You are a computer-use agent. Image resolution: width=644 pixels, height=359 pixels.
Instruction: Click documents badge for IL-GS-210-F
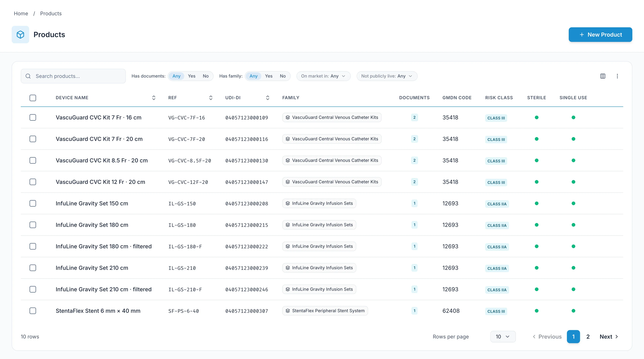tap(414, 289)
